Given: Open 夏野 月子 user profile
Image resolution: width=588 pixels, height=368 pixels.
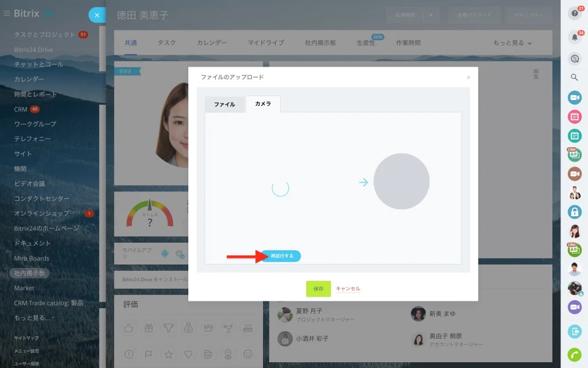Looking at the screenshot, I should (x=309, y=311).
